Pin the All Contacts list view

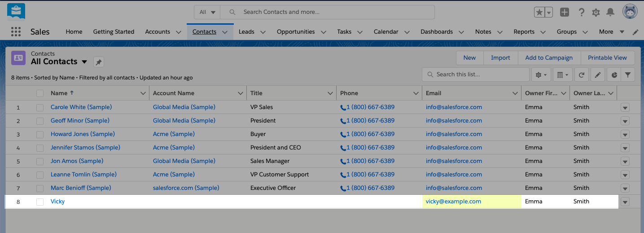pos(99,62)
